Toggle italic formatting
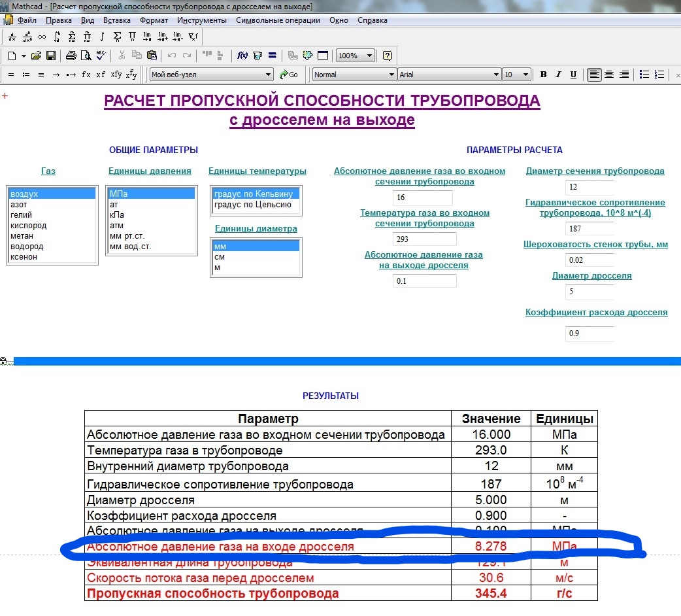Screen dimensions: 681x616 pyautogui.click(x=557, y=74)
